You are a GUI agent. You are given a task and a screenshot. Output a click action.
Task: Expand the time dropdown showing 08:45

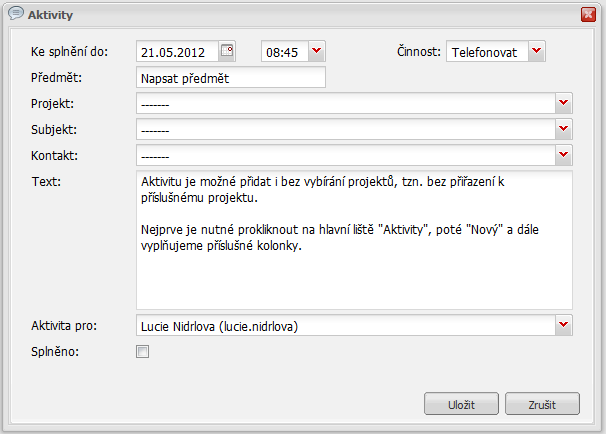tap(317, 51)
